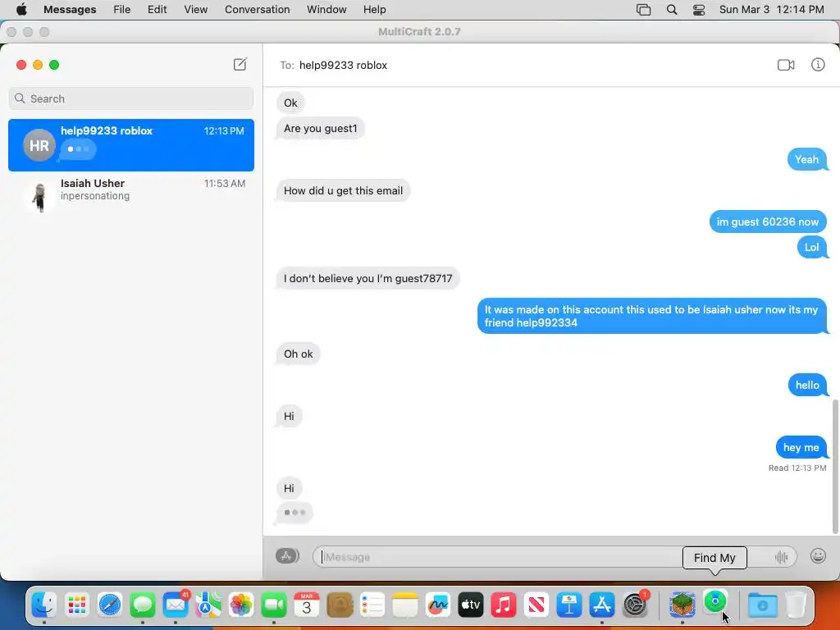Launch FaceTime from the Dock

coord(274,605)
